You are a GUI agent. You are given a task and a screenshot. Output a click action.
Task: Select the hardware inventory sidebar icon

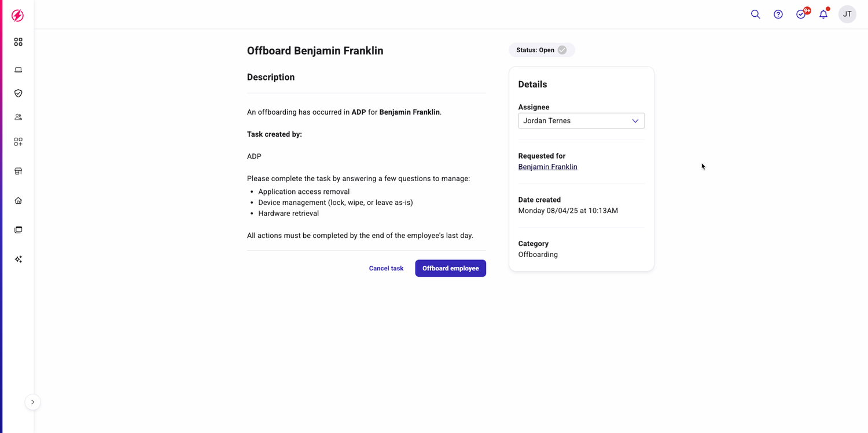18,171
